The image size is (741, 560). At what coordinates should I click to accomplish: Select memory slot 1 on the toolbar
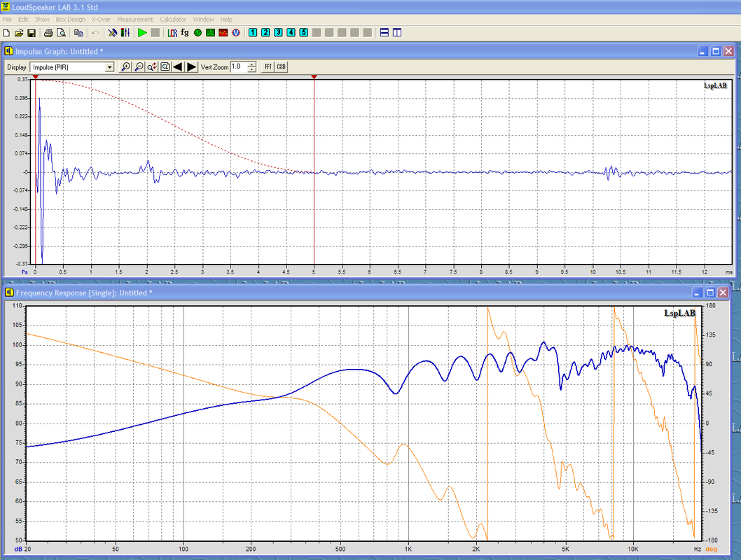[x=253, y=33]
